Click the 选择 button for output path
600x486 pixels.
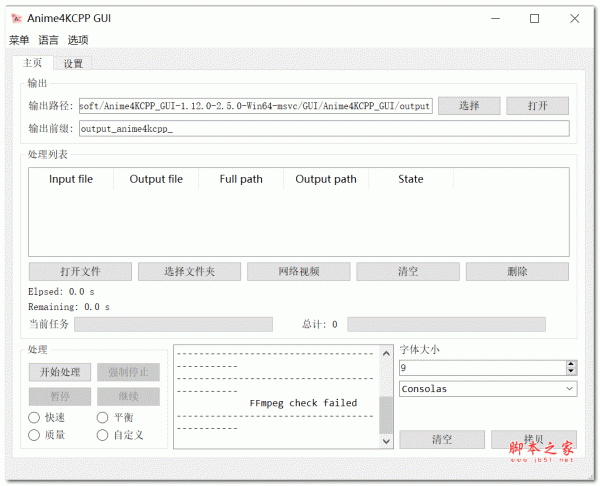pyautogui.click(x=469, y=106)
